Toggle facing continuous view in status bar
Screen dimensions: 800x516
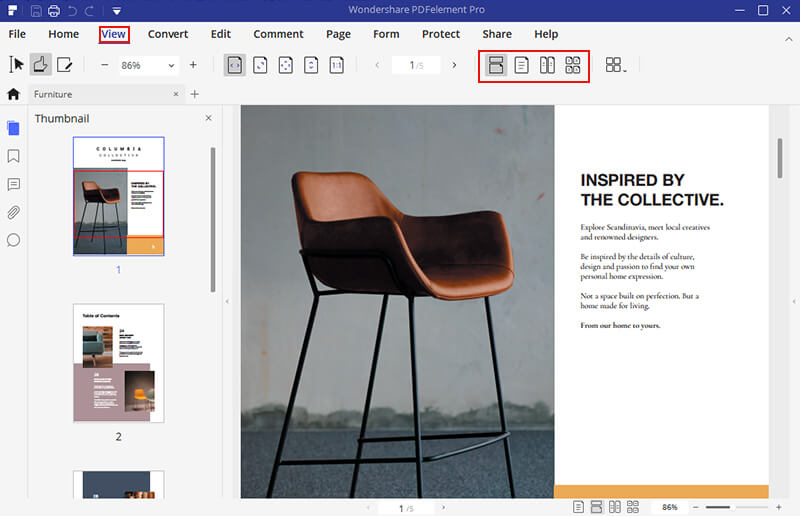633,507
